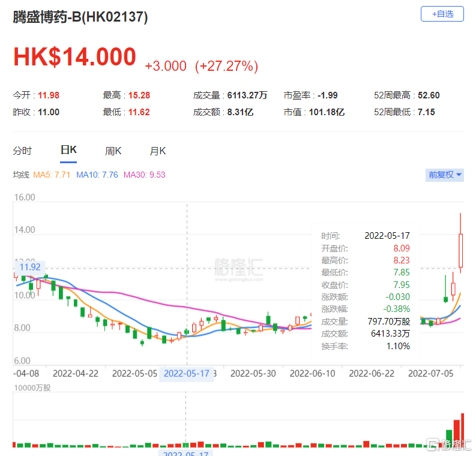Click the MA5: 7.71 moving average label

tap(52, 175)
